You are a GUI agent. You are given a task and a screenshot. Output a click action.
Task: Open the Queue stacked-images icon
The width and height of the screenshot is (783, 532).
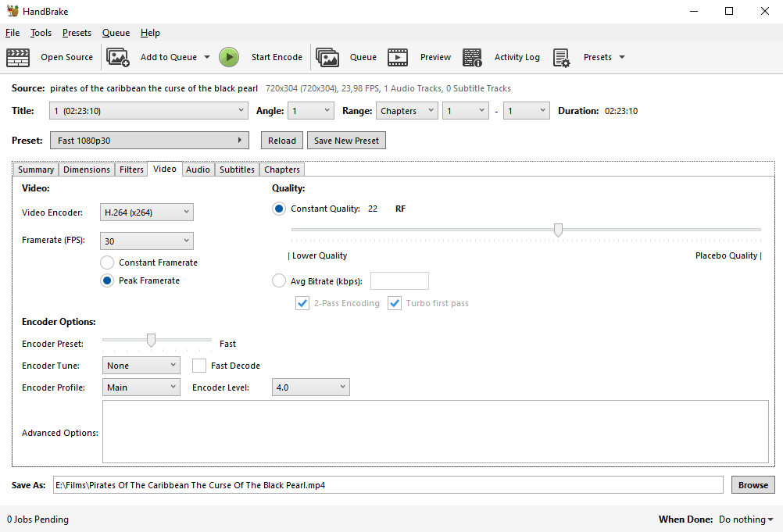click(x=327, y=57)
